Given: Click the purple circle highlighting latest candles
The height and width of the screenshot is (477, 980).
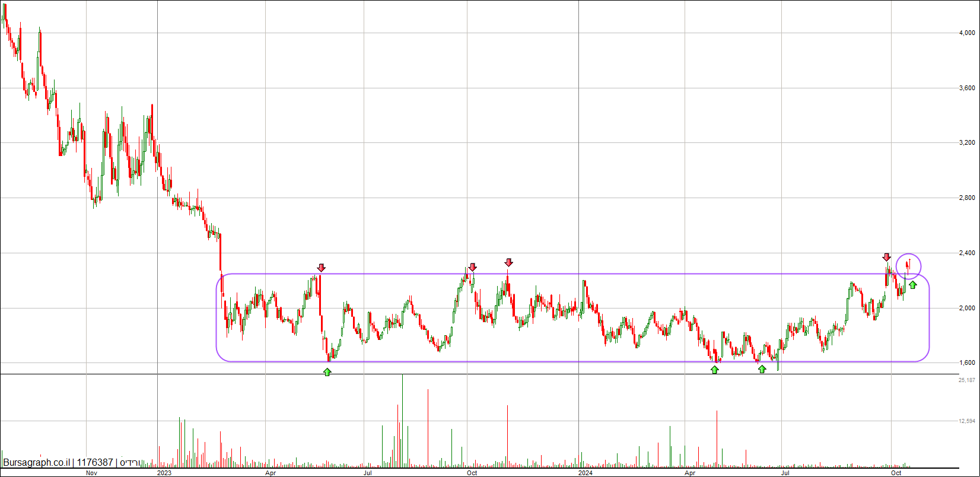Looking at the screenshot, I should coord(908,266).
